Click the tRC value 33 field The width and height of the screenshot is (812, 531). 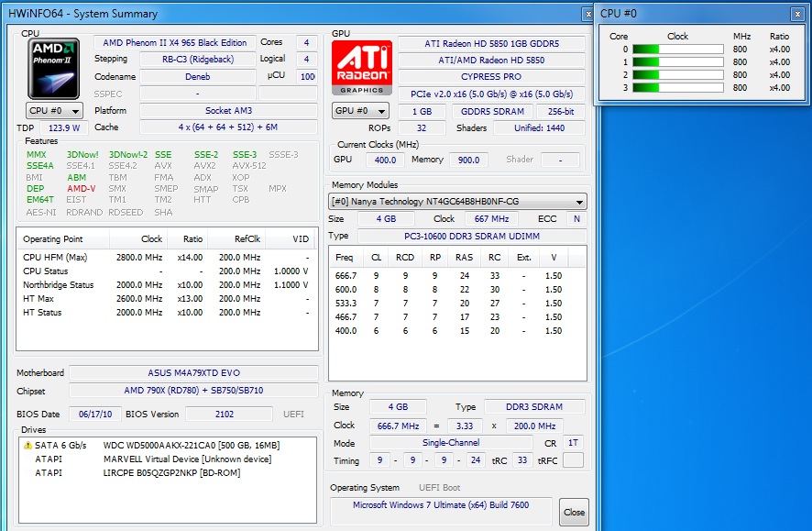pyautogui.click(x=522, y=460)
